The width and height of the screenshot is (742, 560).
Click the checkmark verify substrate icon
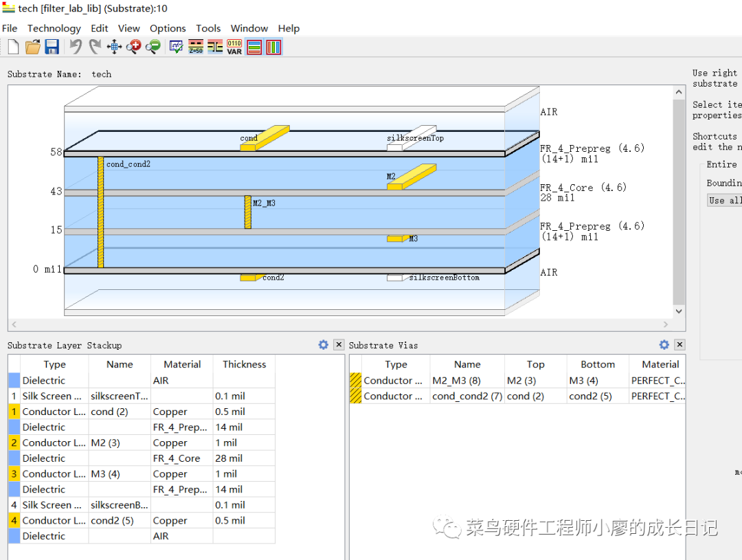click(x=176, y=47)
